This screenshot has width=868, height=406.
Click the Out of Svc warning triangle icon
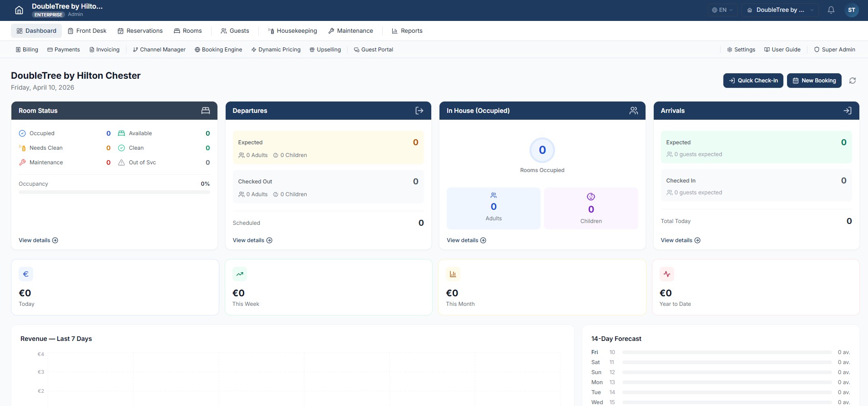[121, 162]
